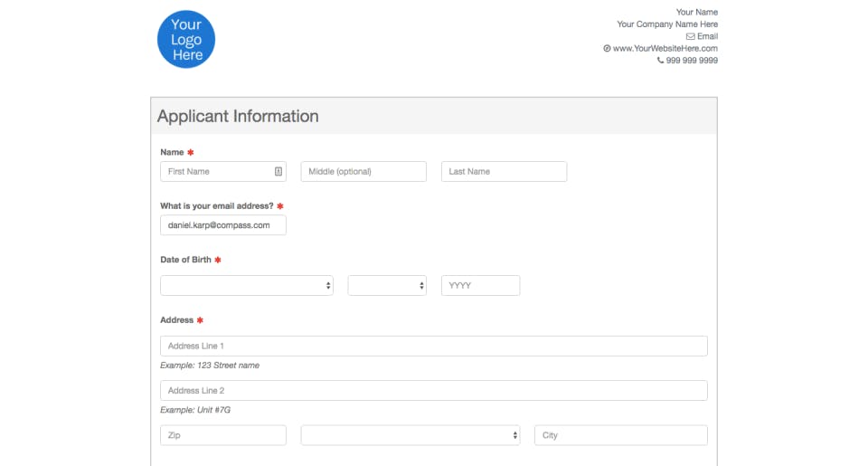Open www.YourWebsiteHere.com link
The image size is (868, 466).
[x=665, y=49]
